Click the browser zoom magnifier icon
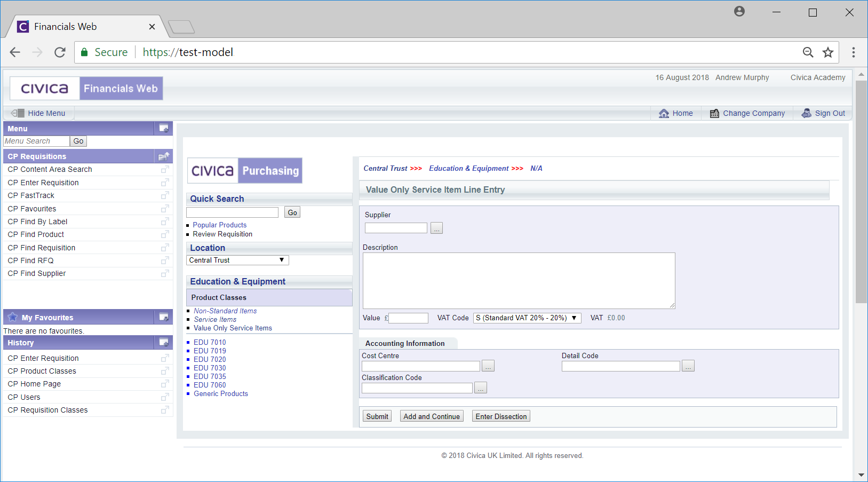Image resolution: width=868 pixels, height=482 pixels. click(808, 52)
